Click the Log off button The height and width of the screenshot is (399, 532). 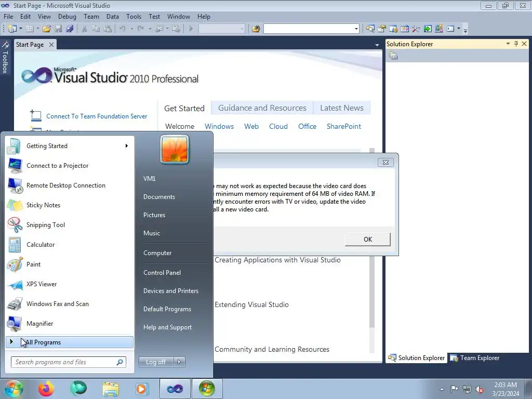click(x=156, y=362)
